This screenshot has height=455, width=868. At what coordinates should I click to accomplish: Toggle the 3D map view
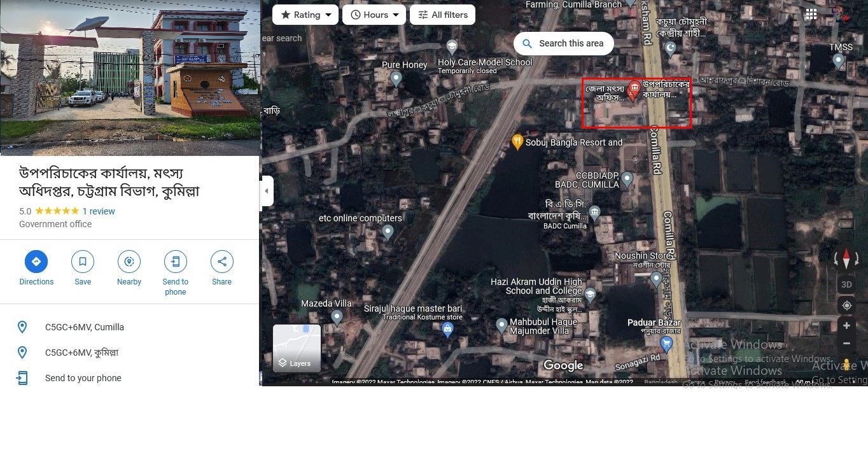click(846, 284)
